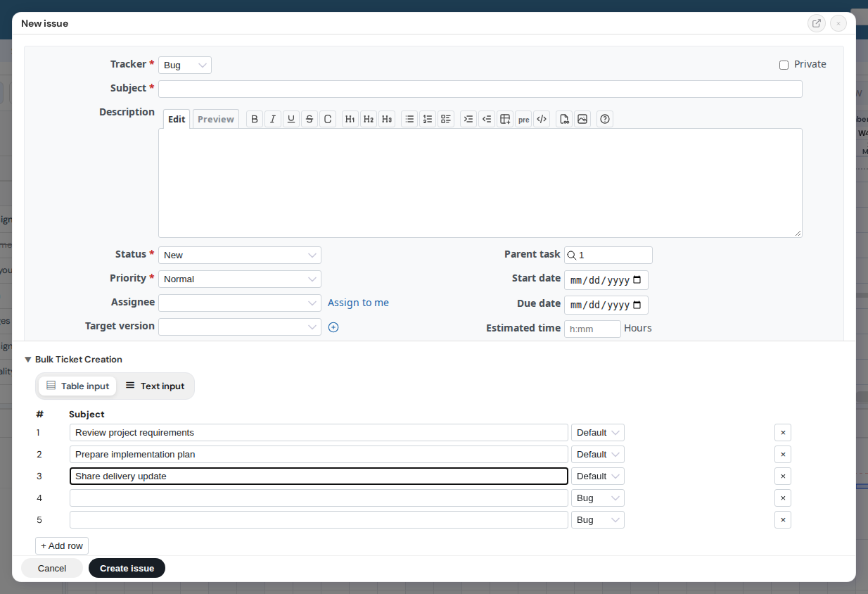
Task: Apply strikethrough formatting in description toolbar
Action: [x=309, y=119]
